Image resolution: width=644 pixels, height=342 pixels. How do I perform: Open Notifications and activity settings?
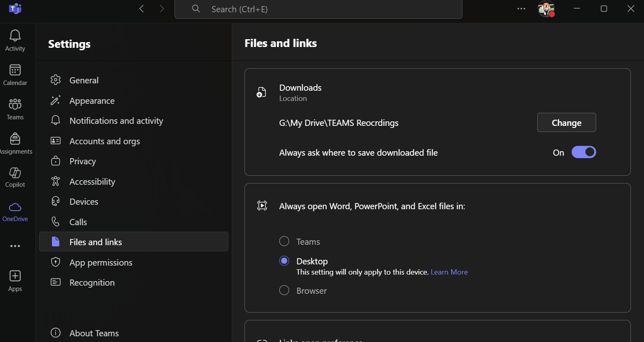click(134, 121)
